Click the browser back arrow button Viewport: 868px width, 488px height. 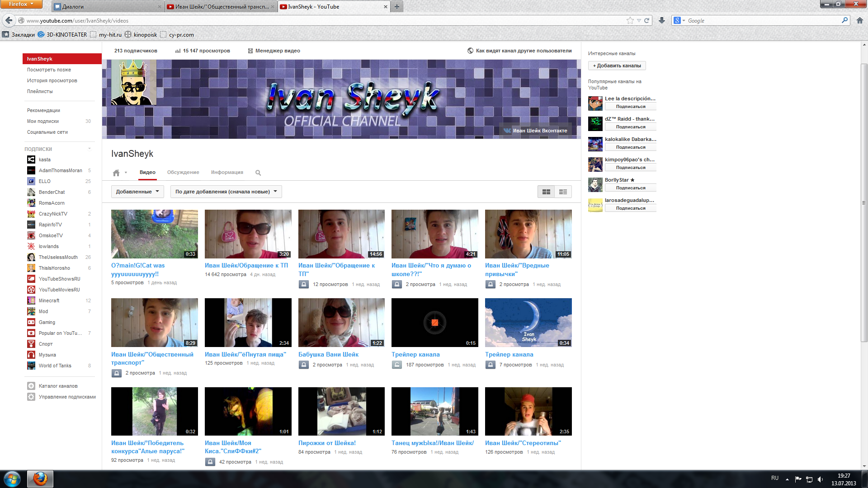[9, 20]
